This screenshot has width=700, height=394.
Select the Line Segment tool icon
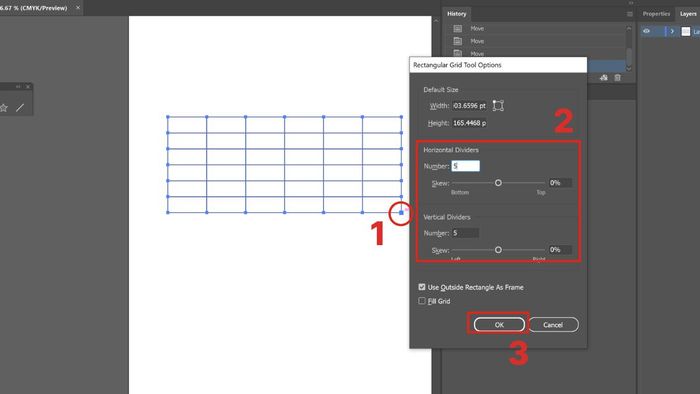(20, 108)
